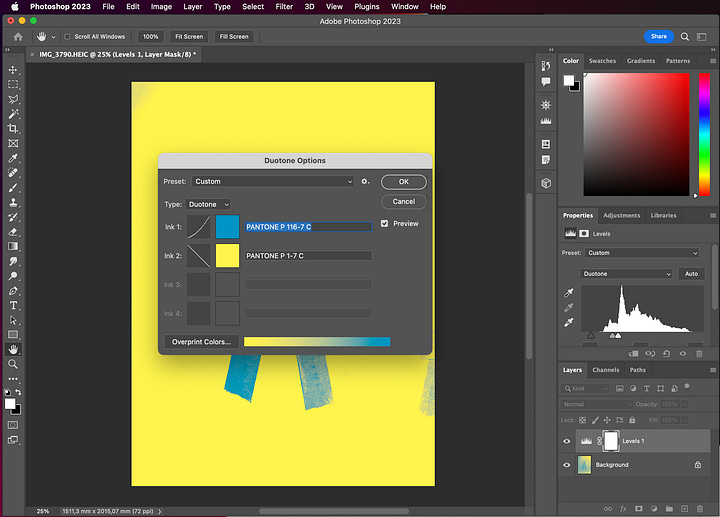Select the Eraser tool
The height and width of the screenshot is (517, 720).
13,232
